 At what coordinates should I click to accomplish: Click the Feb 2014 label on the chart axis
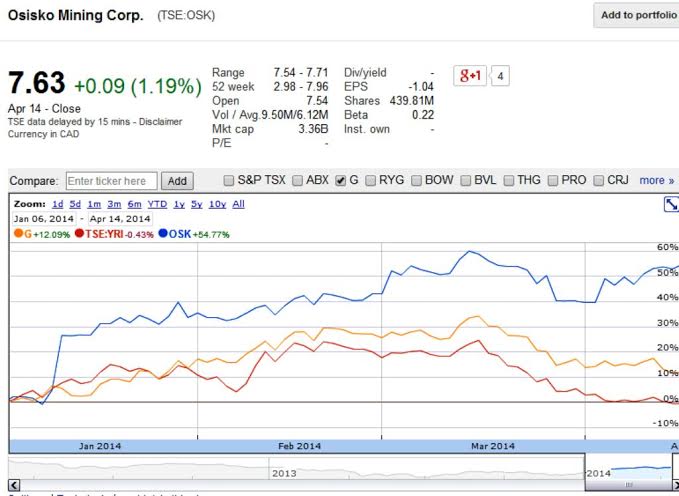click(299, 446)
